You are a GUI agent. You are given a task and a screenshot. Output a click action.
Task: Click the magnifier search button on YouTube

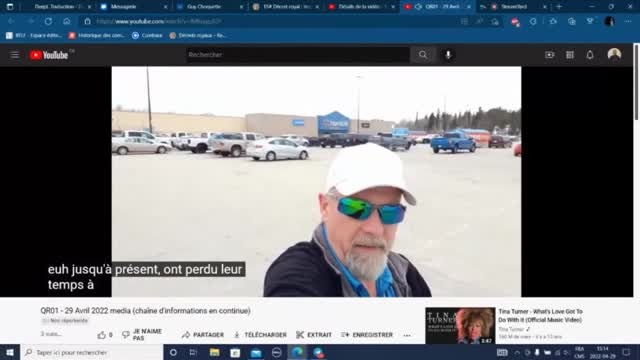422,55
